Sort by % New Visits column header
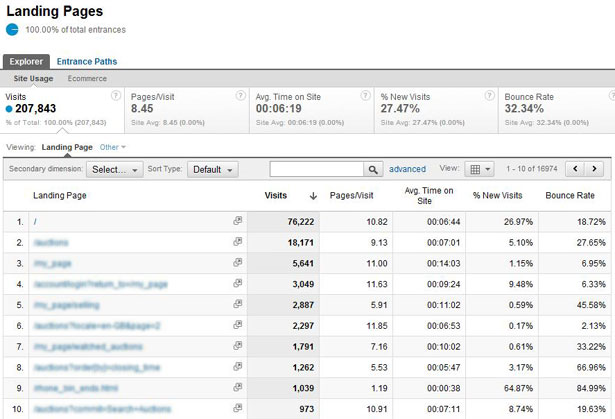Screen dimensions: 615x419 point(497,195)
